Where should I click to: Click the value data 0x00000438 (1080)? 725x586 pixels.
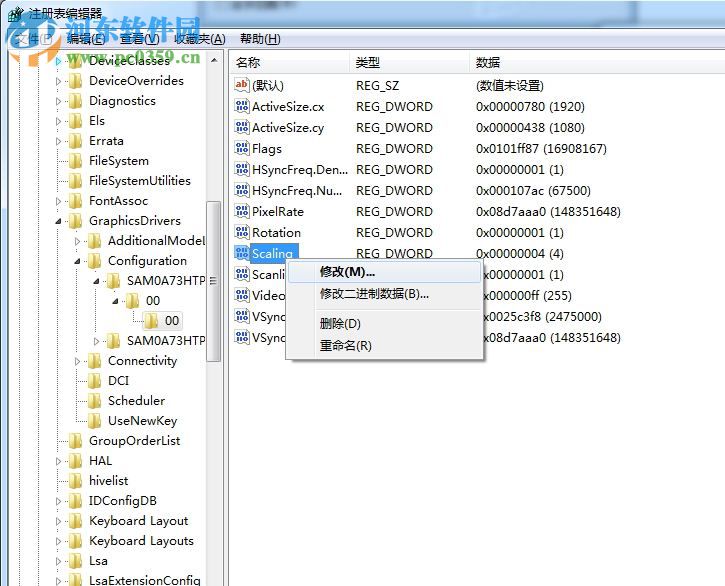(530, 127)
